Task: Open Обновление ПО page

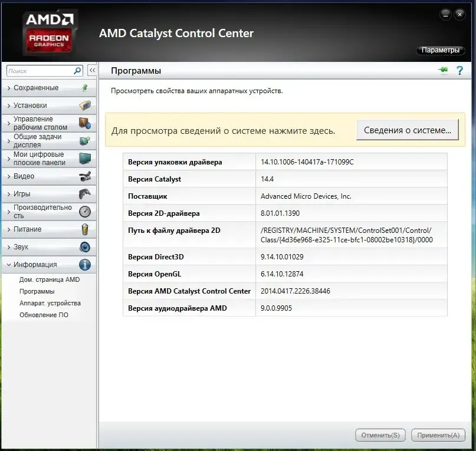Action: click(x=44, y=315)
